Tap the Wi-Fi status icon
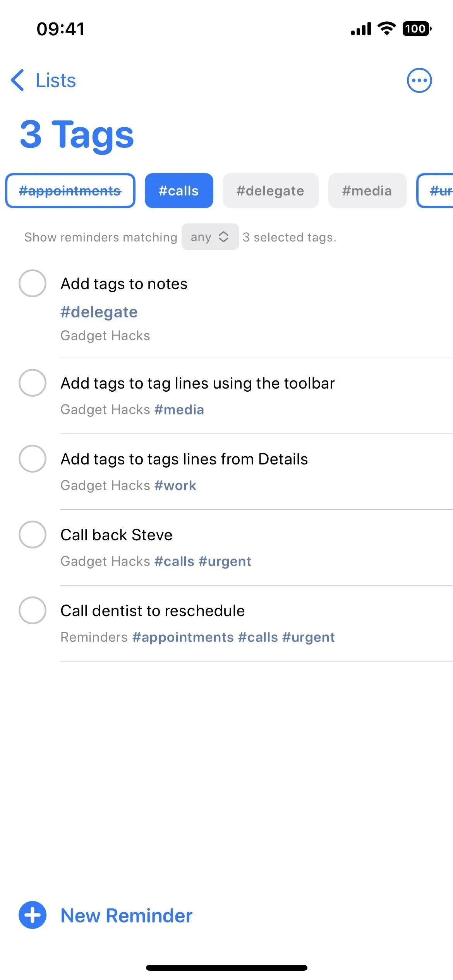The width and height of the screenshot is (453, 980). click(386, 29)
